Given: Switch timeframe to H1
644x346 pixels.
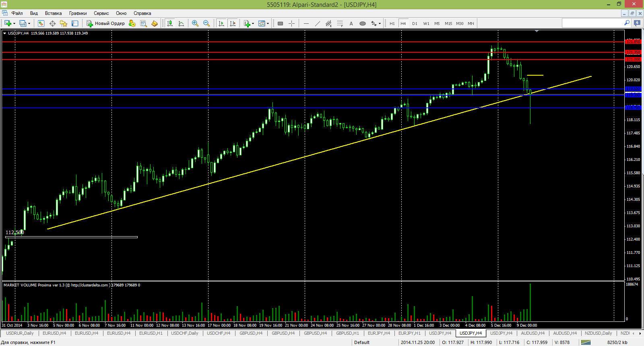Looking at the screenshot, I should click(392, 23).
